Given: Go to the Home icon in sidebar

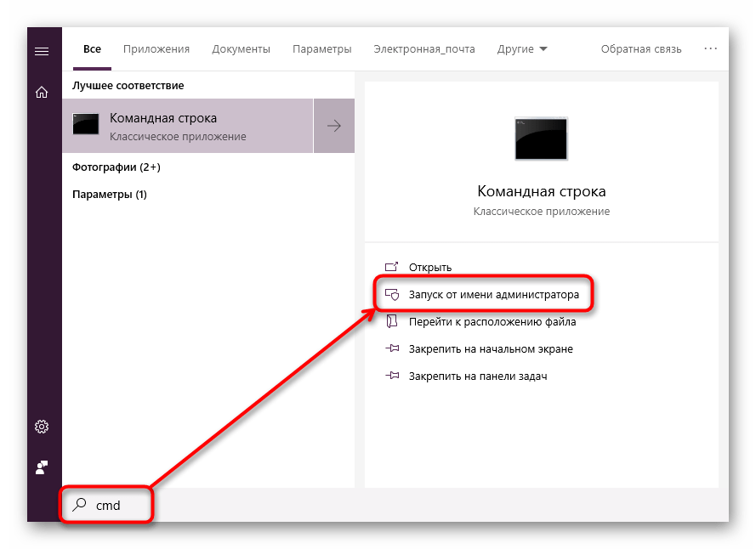Looking at the screenshot, I should [x=42, y=92].
